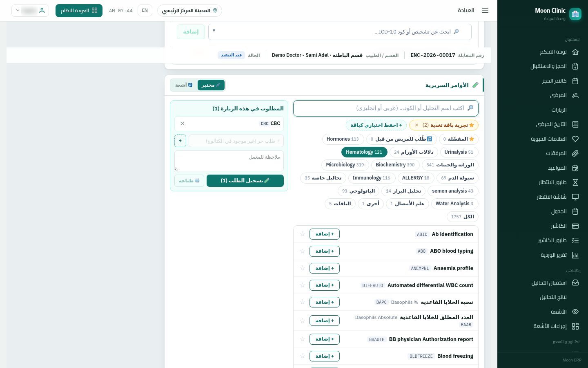This screenshot has height=368, width=588.
Task: Star the Blood freezing test
Action: [x=303, y=356]
